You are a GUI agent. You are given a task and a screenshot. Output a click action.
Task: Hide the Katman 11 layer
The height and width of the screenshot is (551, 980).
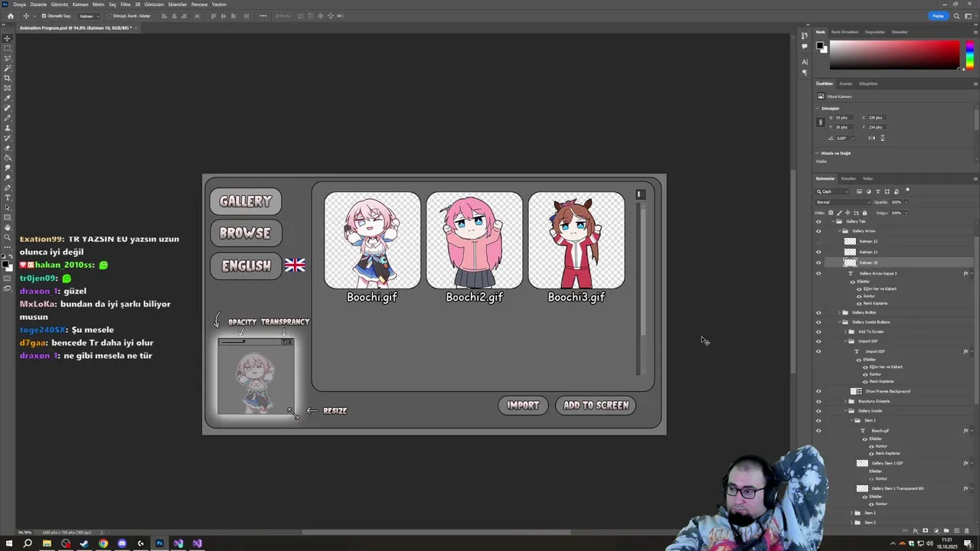(818, 252)
